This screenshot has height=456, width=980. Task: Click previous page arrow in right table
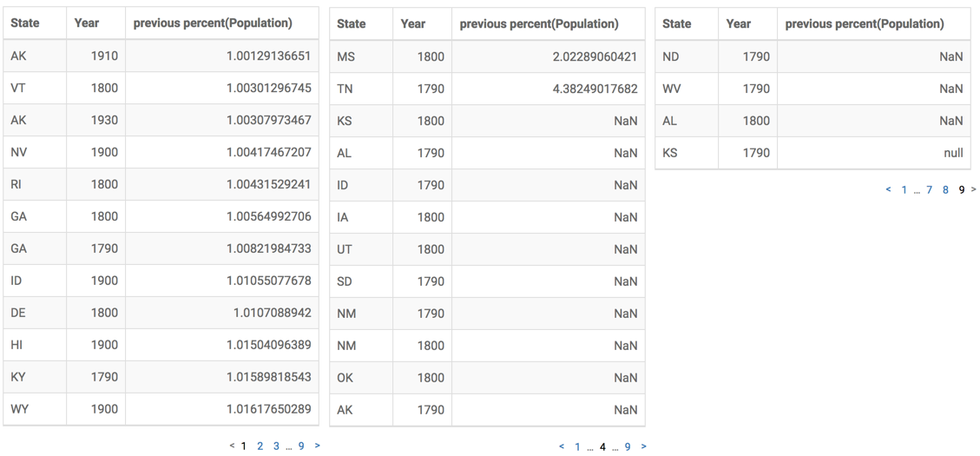click(888, 189)
